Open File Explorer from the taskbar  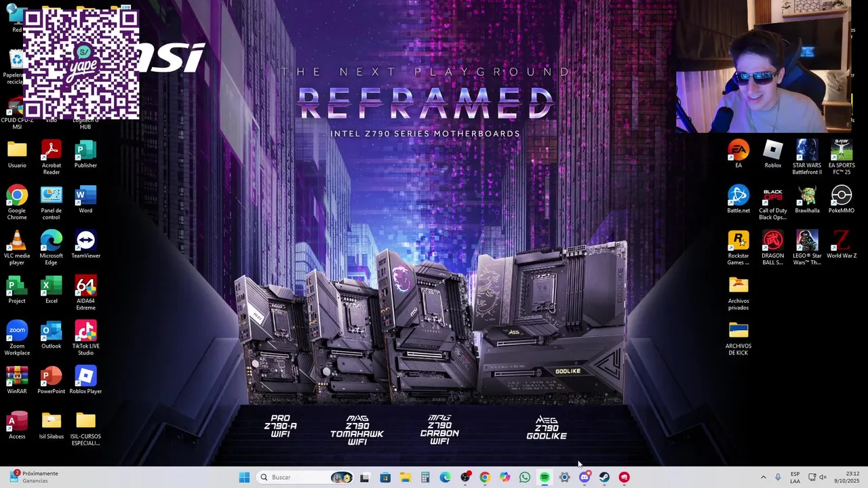pos(405,477)
